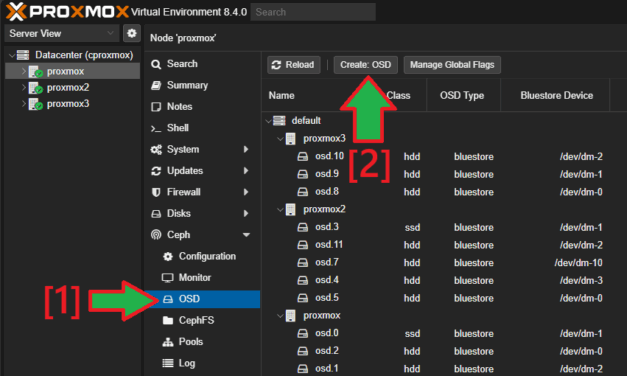Click the Updates refresh icon
The height and width of the screenshot is (376, 627).
(x=156, y=171)
